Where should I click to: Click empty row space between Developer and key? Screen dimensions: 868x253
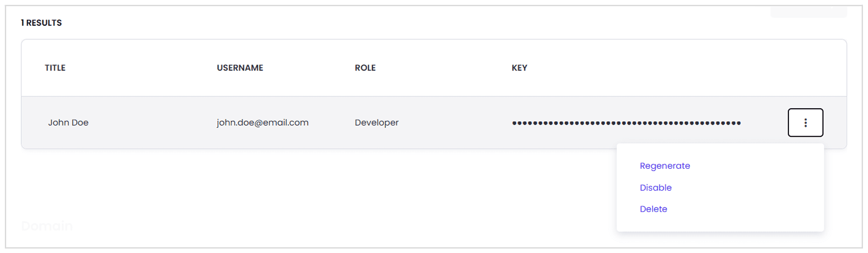[455, 122]
